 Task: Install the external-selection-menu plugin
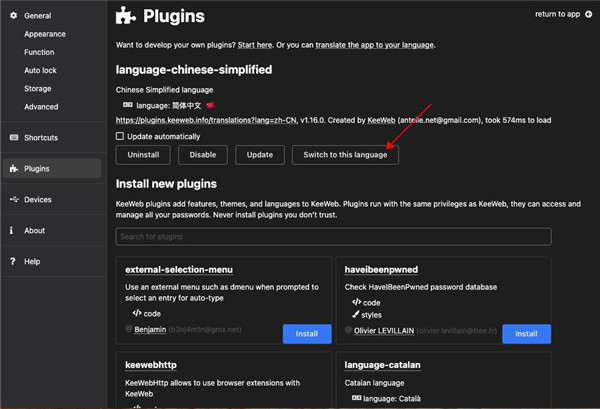pos(307,334)
